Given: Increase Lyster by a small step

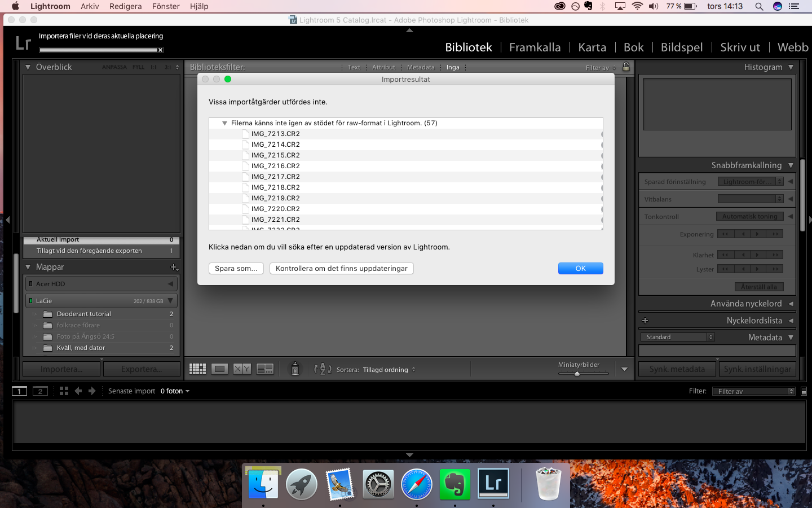Looking at the screenshot, I should click(x=758, y=269).
